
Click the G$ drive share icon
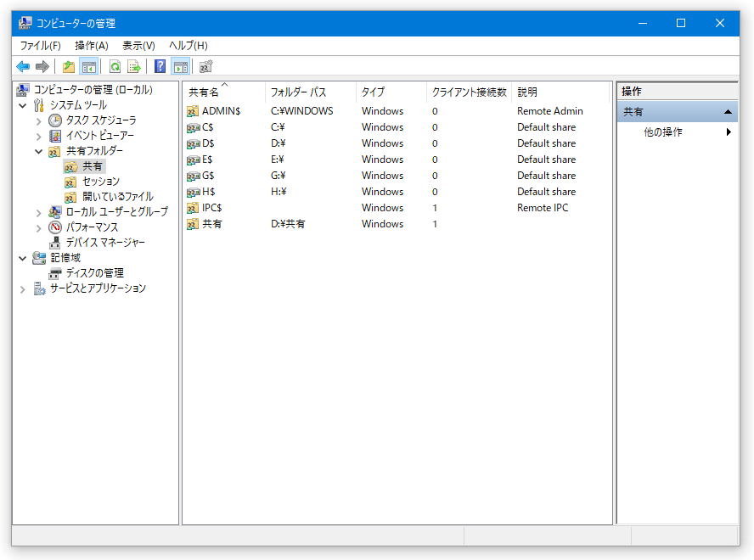[x=194, y=176]
